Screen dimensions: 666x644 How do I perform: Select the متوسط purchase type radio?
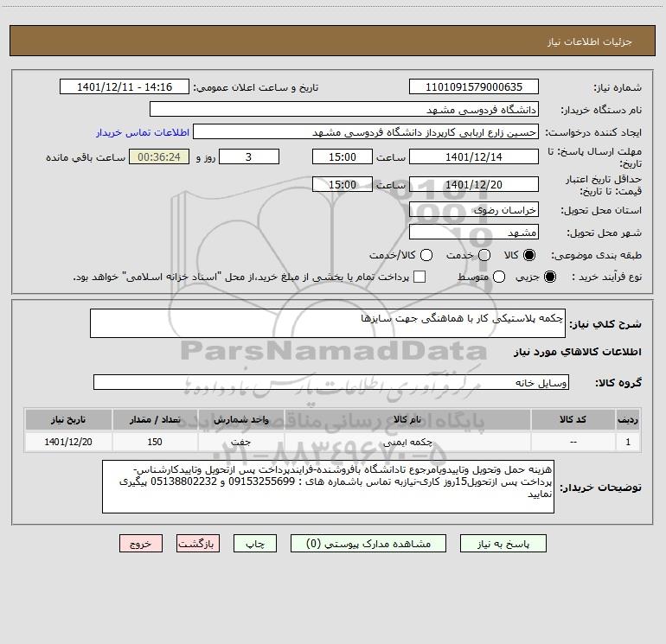tap(499, 277)
